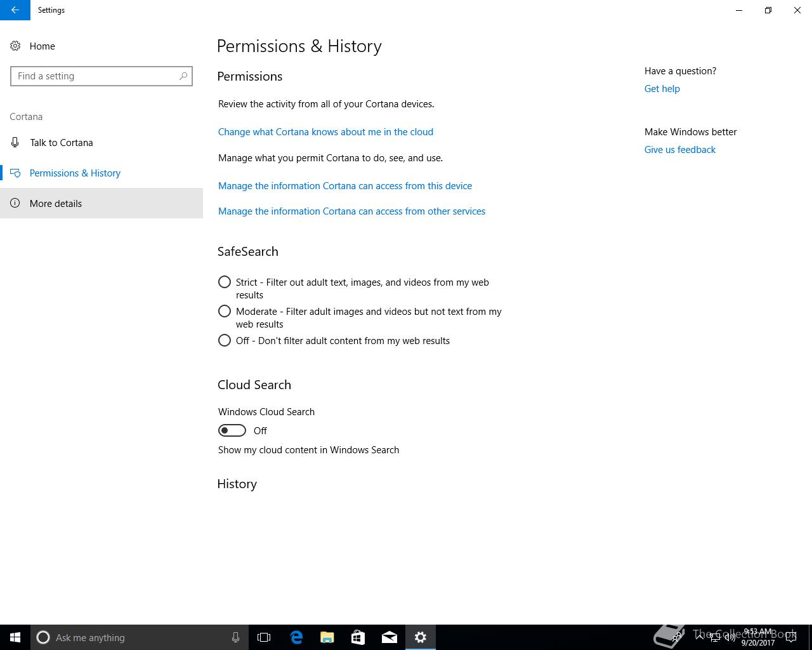Turn on the Windows Cloud Search toggle
Viewport: 812px width, 650px height.
[232, 430]
